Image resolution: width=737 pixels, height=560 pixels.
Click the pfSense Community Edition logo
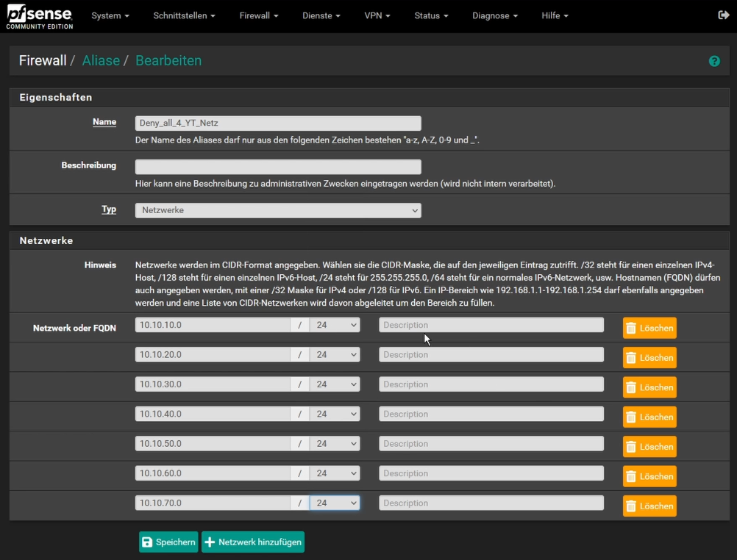[x=40, y=16]
